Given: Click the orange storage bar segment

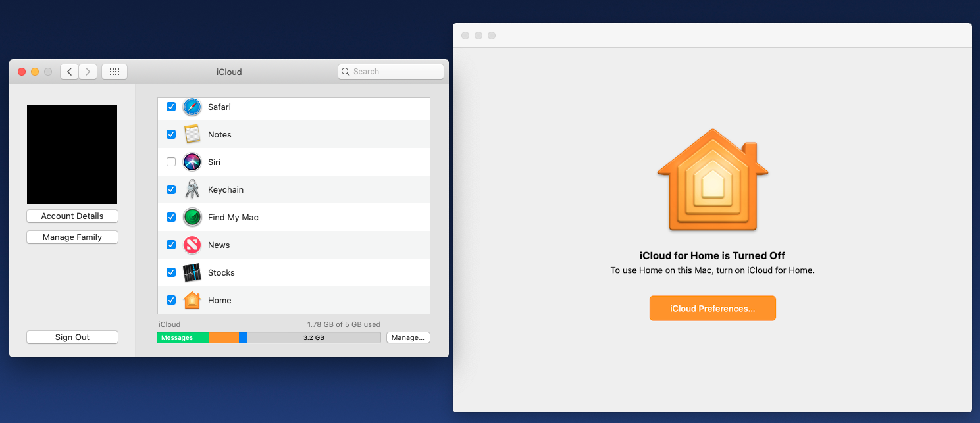Looking at the screenshot, I should pos(224,337).
